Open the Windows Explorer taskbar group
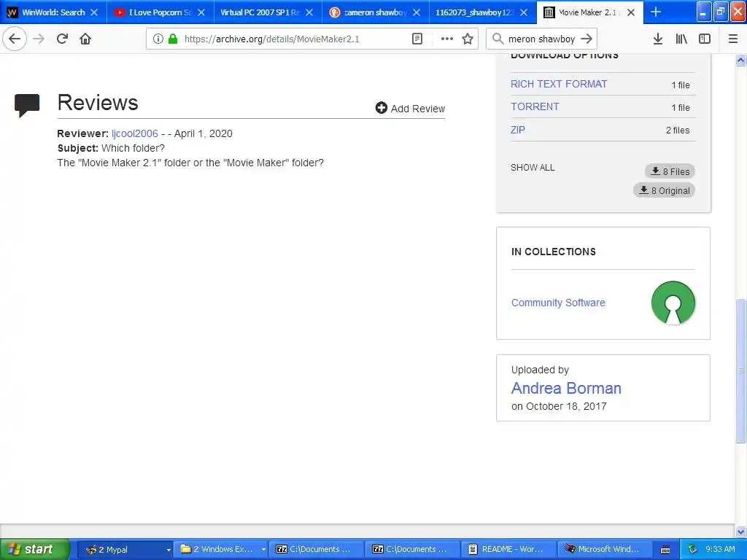747x560 pixels. pyautogui.click(x=220, y=549)
